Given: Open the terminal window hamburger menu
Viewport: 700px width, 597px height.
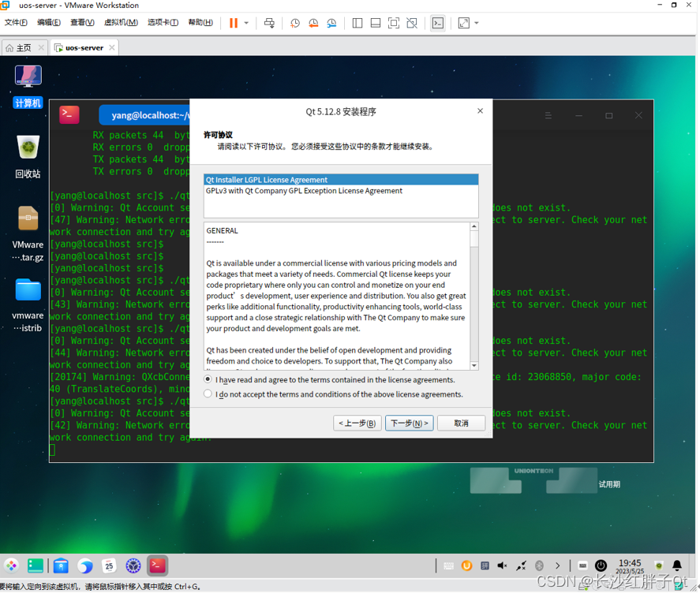Looking at the screenshot, I should click(x=548, y=116).
